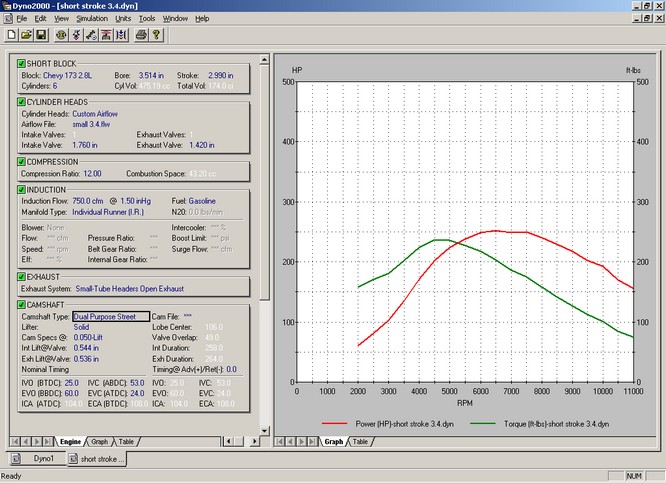
Task: Open the Simulation menu
Action: (x=93, y=18)
